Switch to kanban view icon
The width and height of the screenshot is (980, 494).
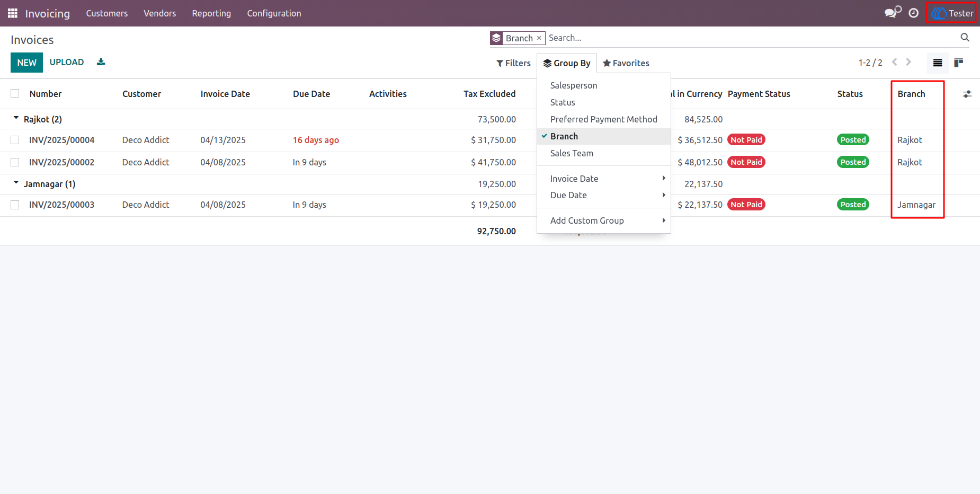click(x=958, y=63)
